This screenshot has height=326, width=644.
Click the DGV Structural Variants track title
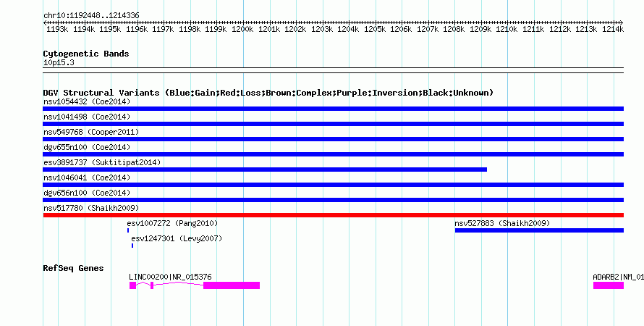(268, 93)
